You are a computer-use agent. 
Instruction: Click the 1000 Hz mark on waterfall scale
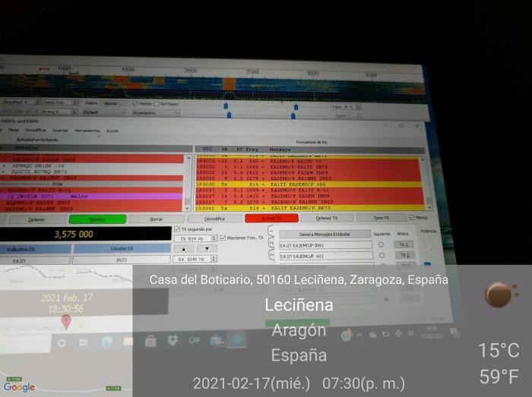click(x=64, y=68)
